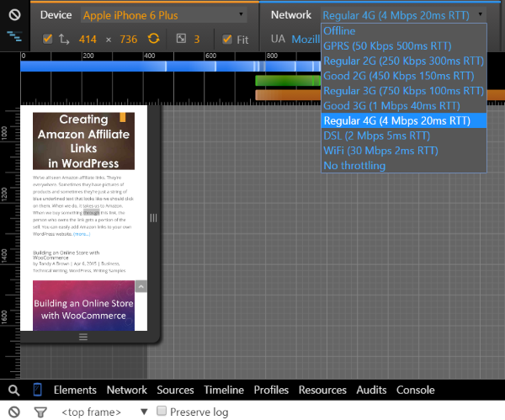Open the Network throttling dropdown

403,15
